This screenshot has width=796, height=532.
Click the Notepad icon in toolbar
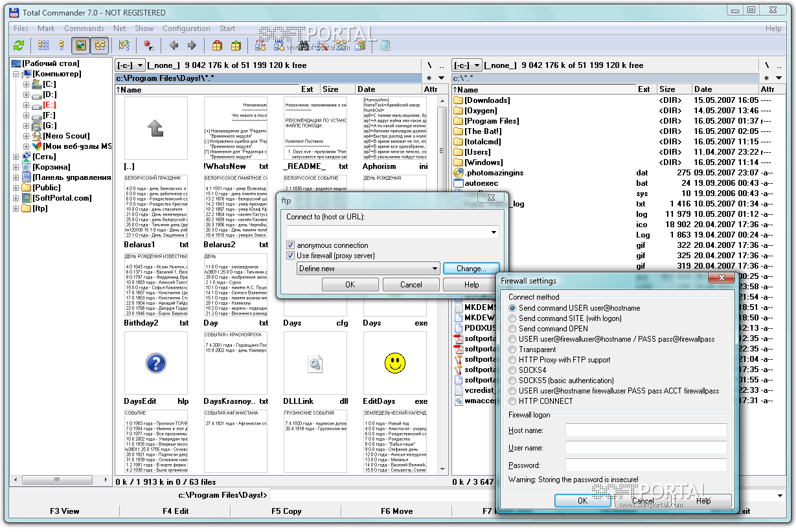[385, 45]
